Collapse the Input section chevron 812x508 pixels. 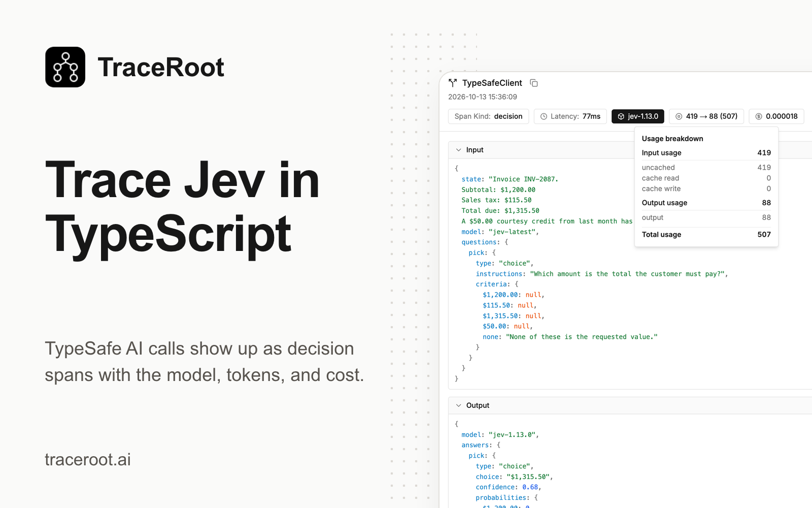458,150
